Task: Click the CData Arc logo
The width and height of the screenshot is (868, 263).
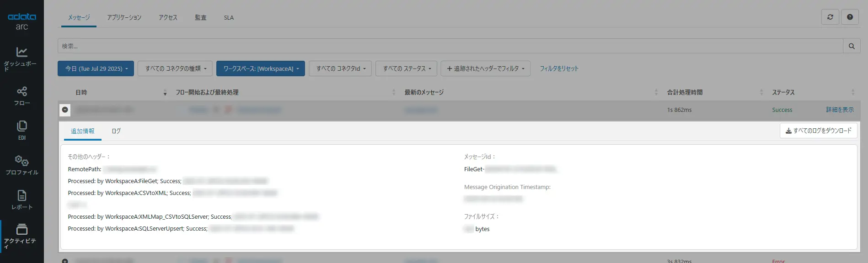Action: pyautogui.click(x=21, y=21)
